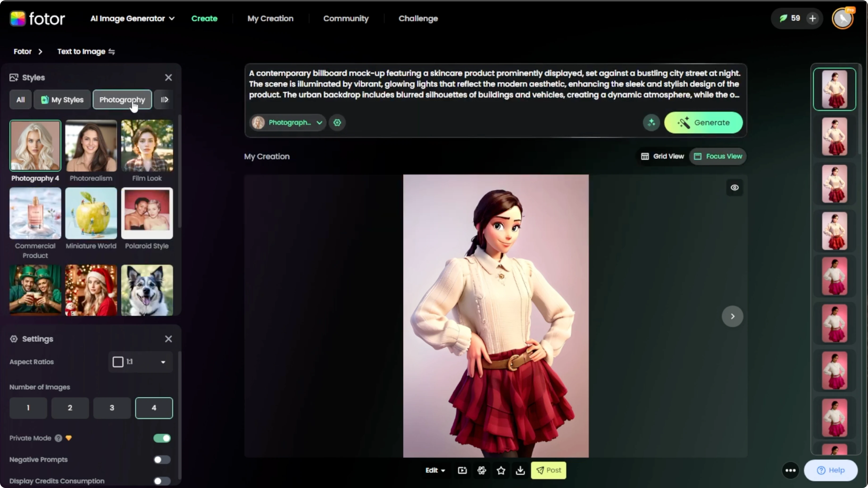Viewport: 868px width, 488px height.
Task: Turn off Private Mode switch
Action: [x=162, y=438]
